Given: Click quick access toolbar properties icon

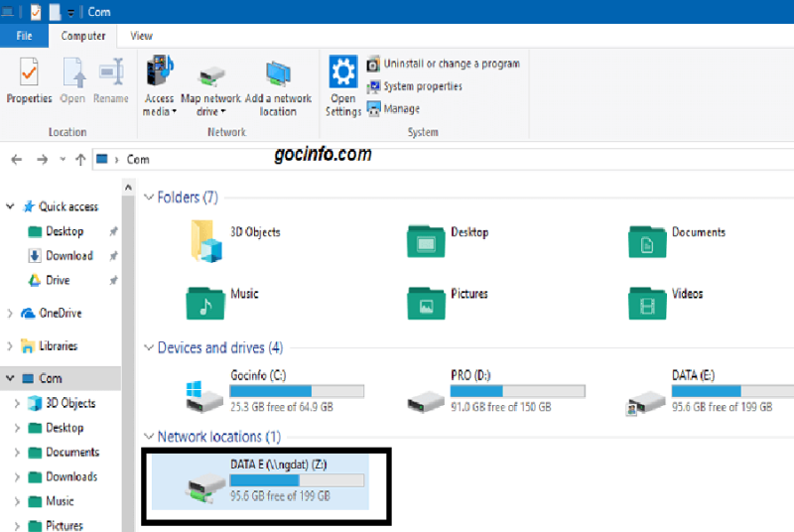Looking at the screenshot, I should pyautogui.click(x=36, y=12).
